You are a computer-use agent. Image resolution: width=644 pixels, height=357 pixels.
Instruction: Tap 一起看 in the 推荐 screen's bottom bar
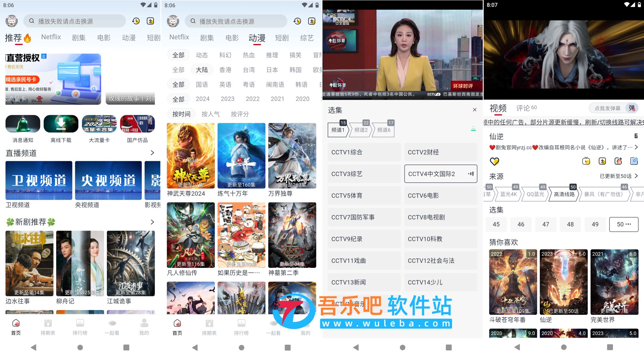pos(112,327)
